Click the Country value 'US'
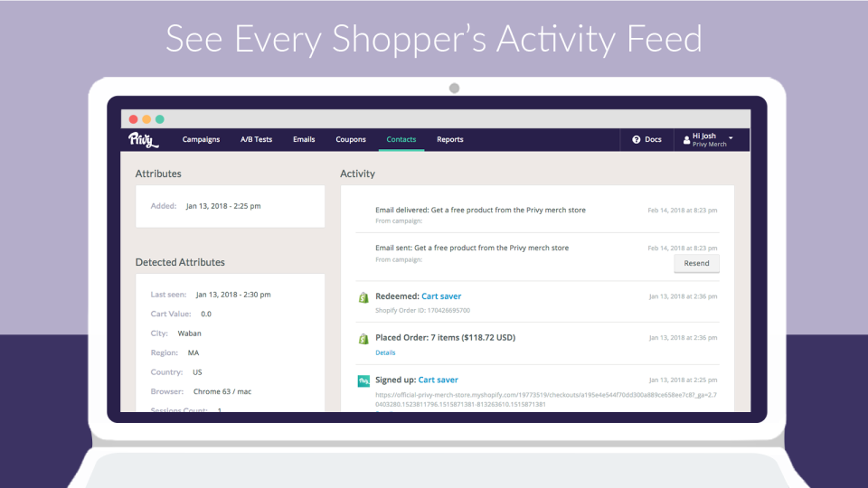 (197, 371)
